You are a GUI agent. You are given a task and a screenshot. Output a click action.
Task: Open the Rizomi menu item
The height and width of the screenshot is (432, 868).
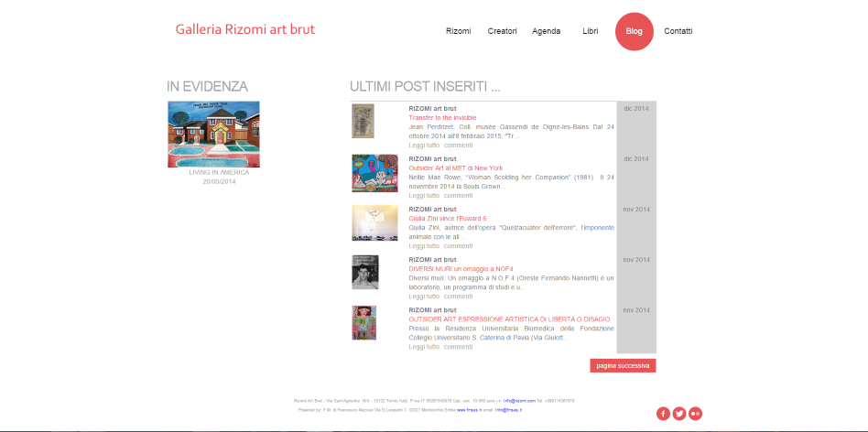458,31
